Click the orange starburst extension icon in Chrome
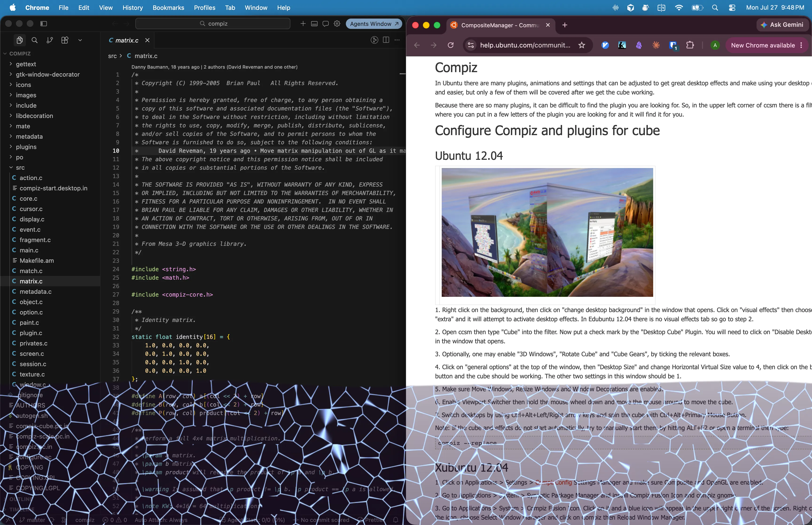Viewport: 812px width, 525px height. tap(656, 45)
